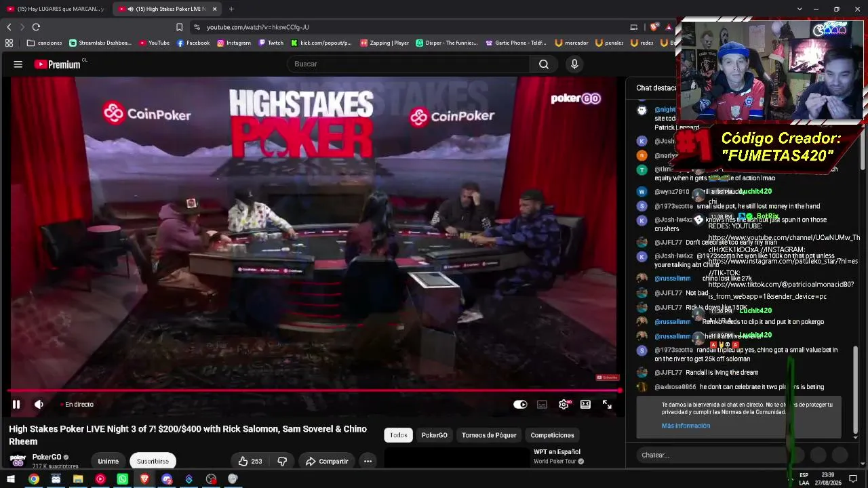Open File Explorer from the taskbar
The image size is (868, 488).
coord(78,479)
